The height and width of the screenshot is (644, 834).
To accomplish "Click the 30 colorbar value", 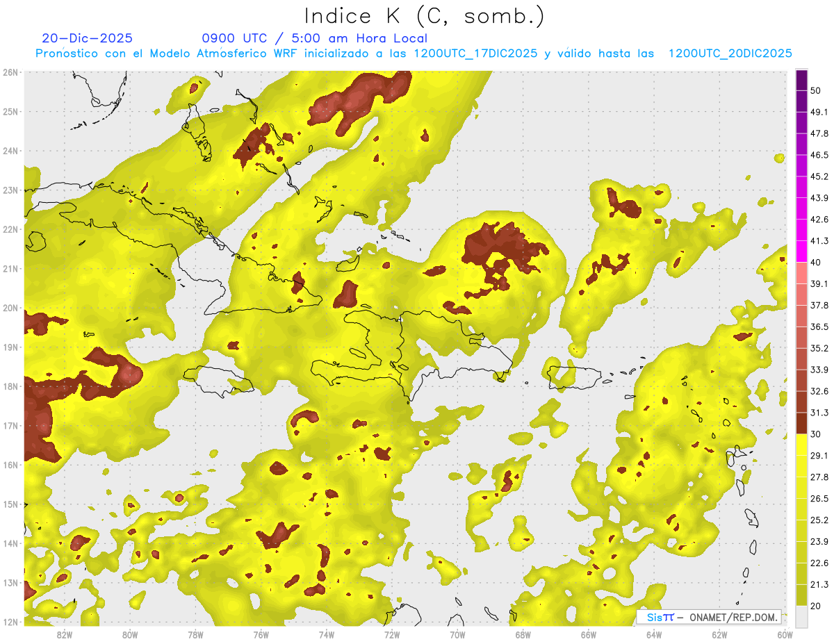I will tap(816, 434).
